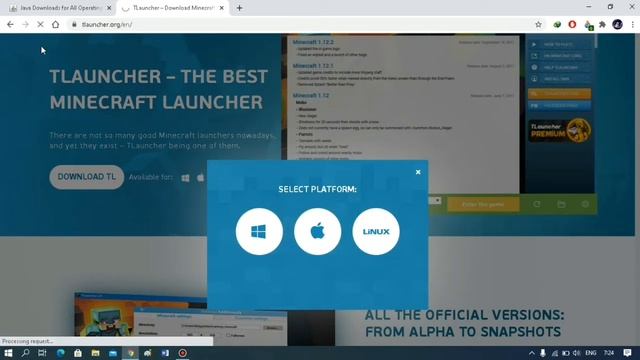Close the Java Downloads tab
The width and height of the screenshot is (640, 360).
click(x=109, y=8)
